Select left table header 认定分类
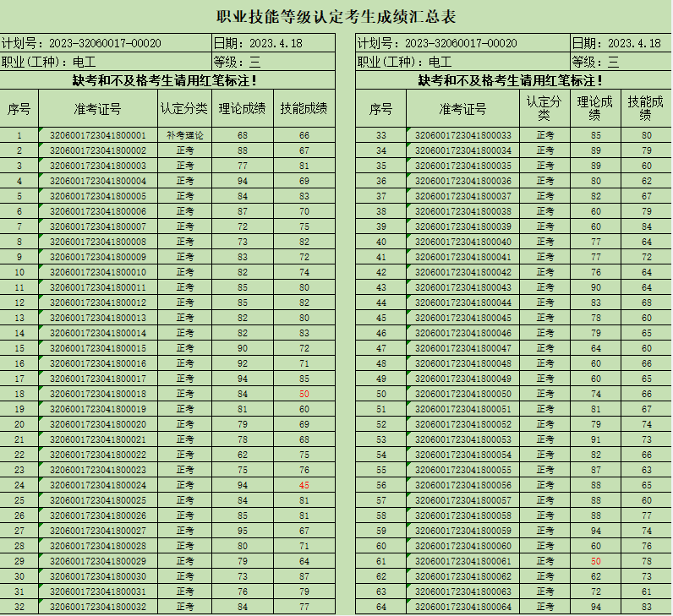Screen dimensions: 673x616 [x=184, y=108]
